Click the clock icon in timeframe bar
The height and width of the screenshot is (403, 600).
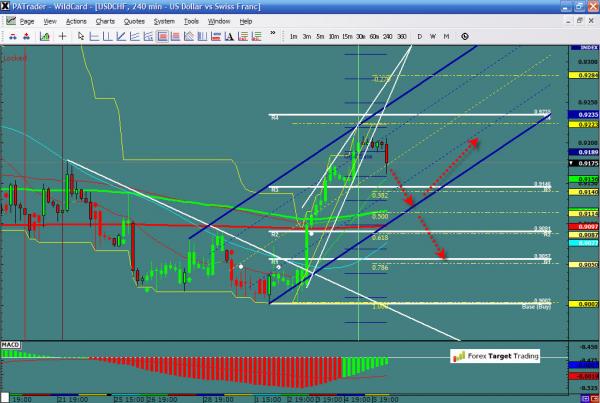465,36
